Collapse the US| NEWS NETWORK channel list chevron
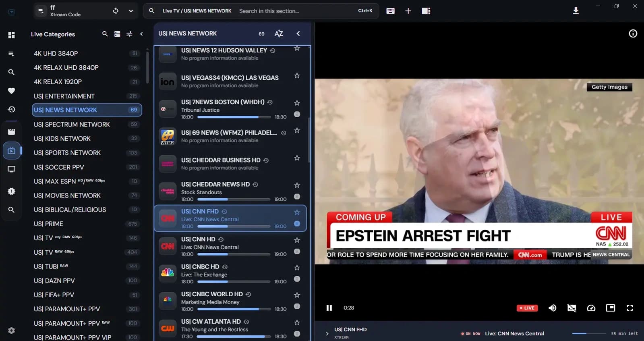644x341 pixels. [x=298, y=33]
